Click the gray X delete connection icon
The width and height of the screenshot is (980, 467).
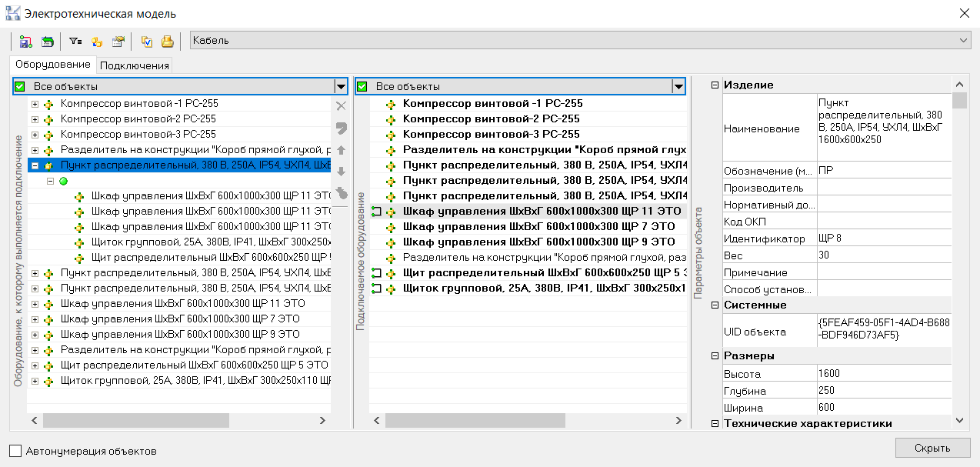(342, 105)
